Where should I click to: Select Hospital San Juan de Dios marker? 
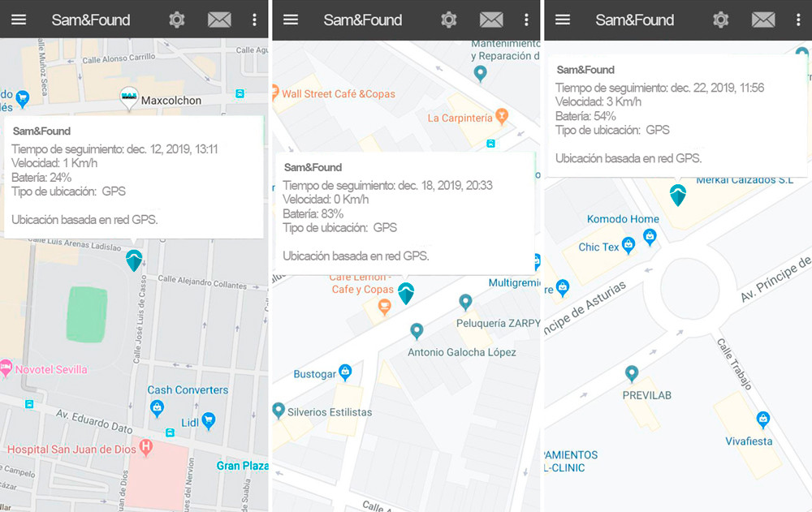(x=146, y=447)
